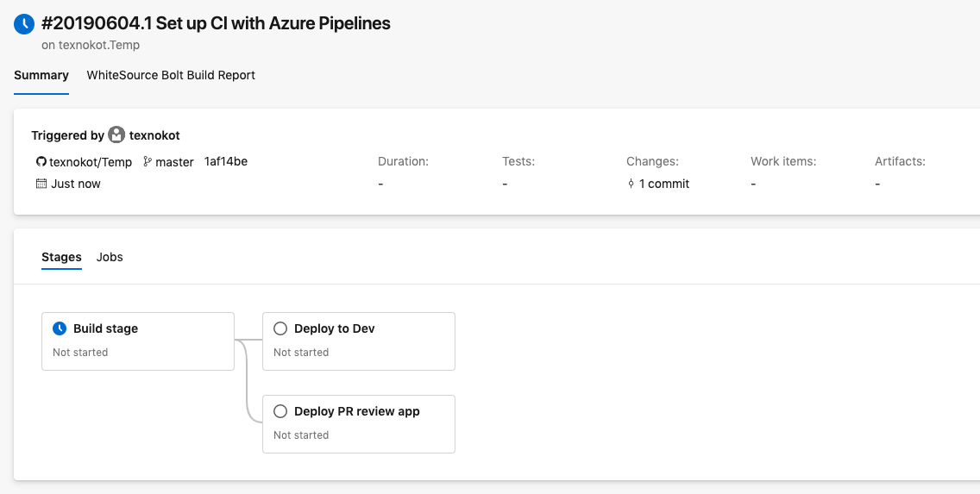Switch to the Summary tab
This screenshot has height=494, width=980.
(41, 75)
